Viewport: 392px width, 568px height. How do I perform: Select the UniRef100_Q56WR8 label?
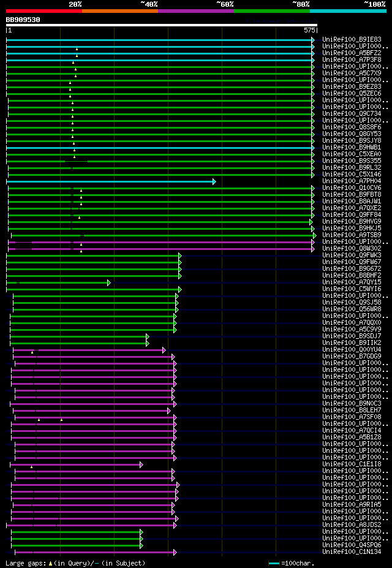tap(352, 309)
